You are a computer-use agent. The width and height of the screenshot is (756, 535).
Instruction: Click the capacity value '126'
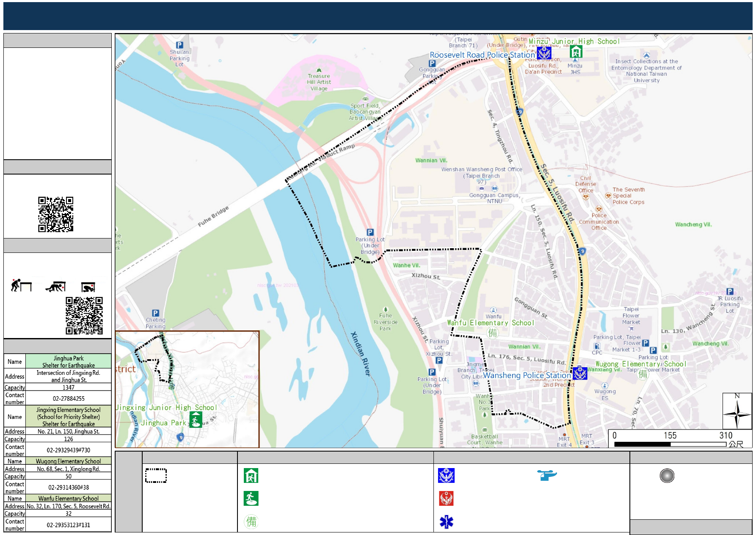pos(69,439)
